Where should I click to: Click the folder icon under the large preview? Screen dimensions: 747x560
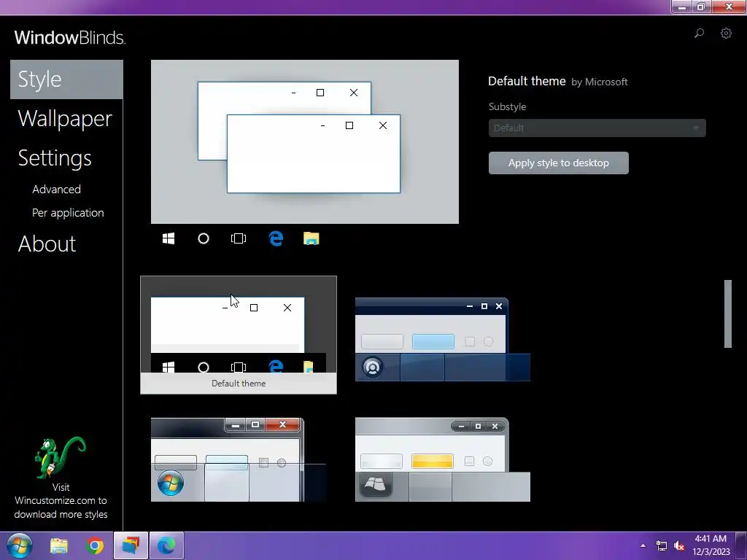(311, 238)
